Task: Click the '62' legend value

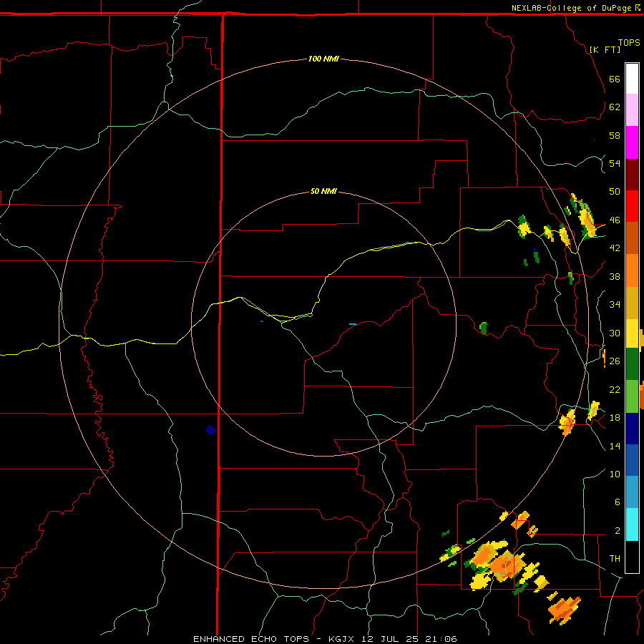Action: point(615,107)
